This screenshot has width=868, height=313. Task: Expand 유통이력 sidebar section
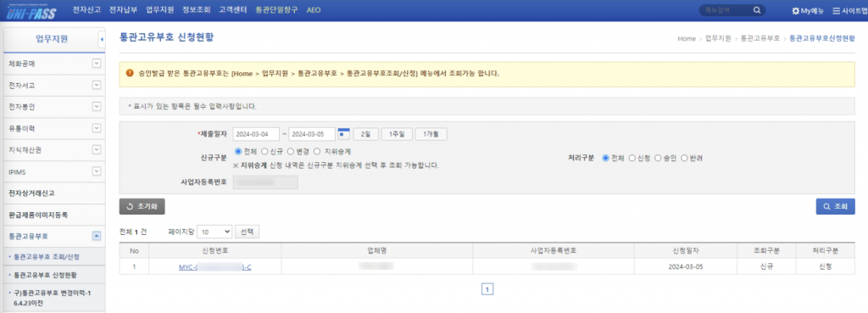(97, 128)
